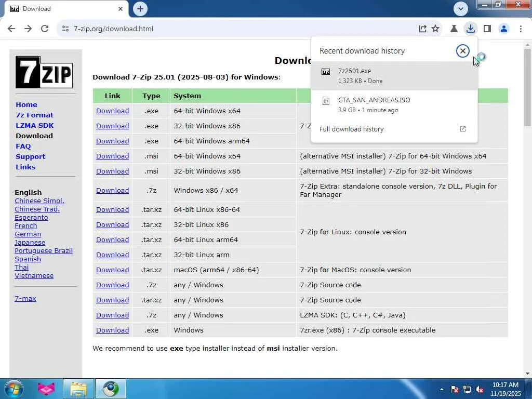
Task: Download .tar.xz for 32-bit Linux x86
Action: point(112,224)
